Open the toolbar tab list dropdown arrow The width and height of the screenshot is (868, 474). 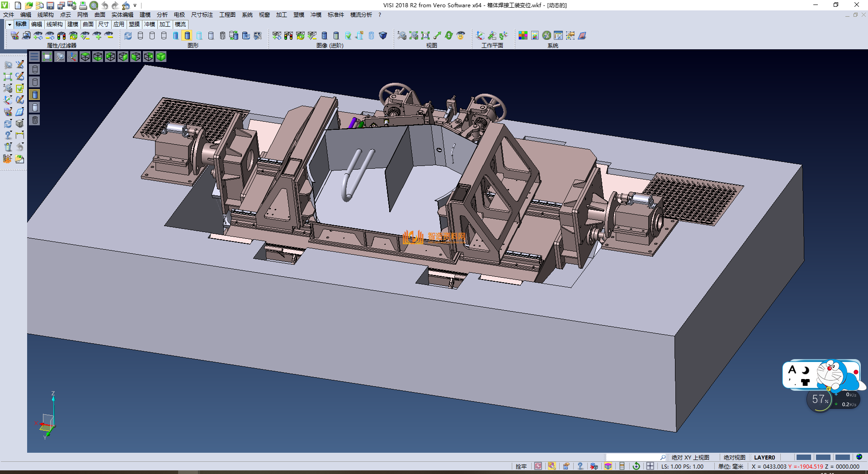point(9,24)
